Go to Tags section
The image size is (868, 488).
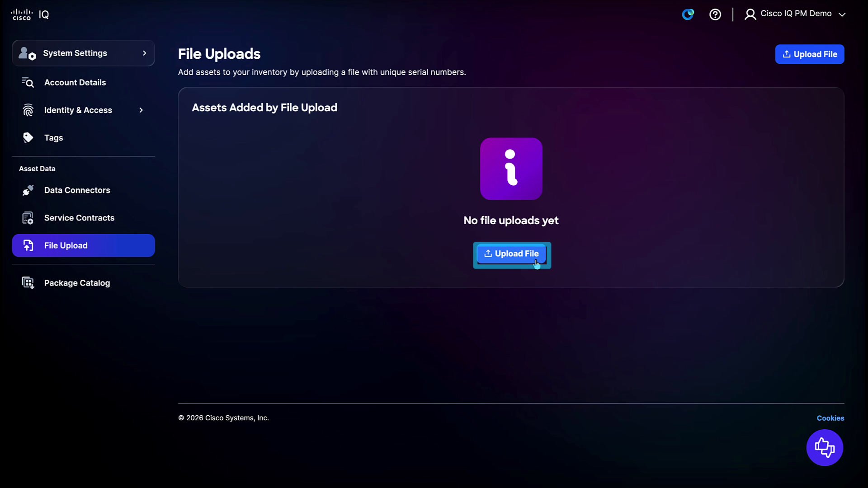pos(83,137)
